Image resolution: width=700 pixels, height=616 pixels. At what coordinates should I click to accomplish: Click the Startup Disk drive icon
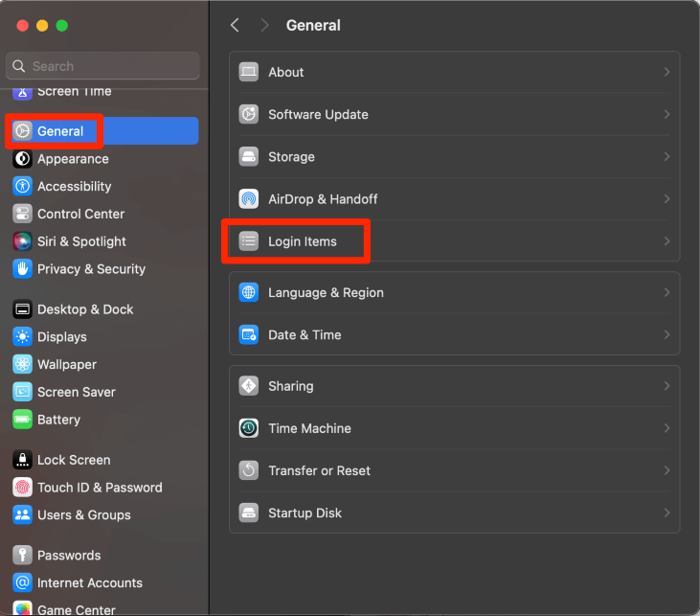[x=249, y=513]
